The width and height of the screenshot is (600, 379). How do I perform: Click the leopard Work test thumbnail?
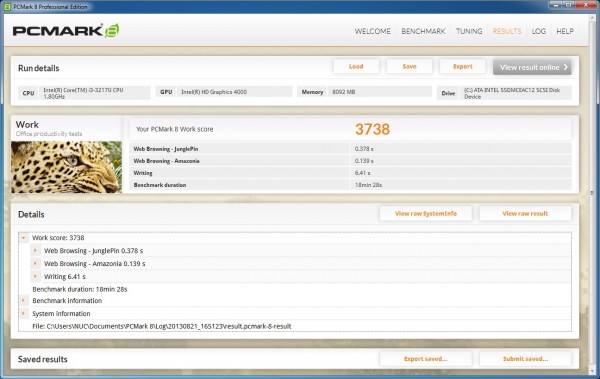66,167
